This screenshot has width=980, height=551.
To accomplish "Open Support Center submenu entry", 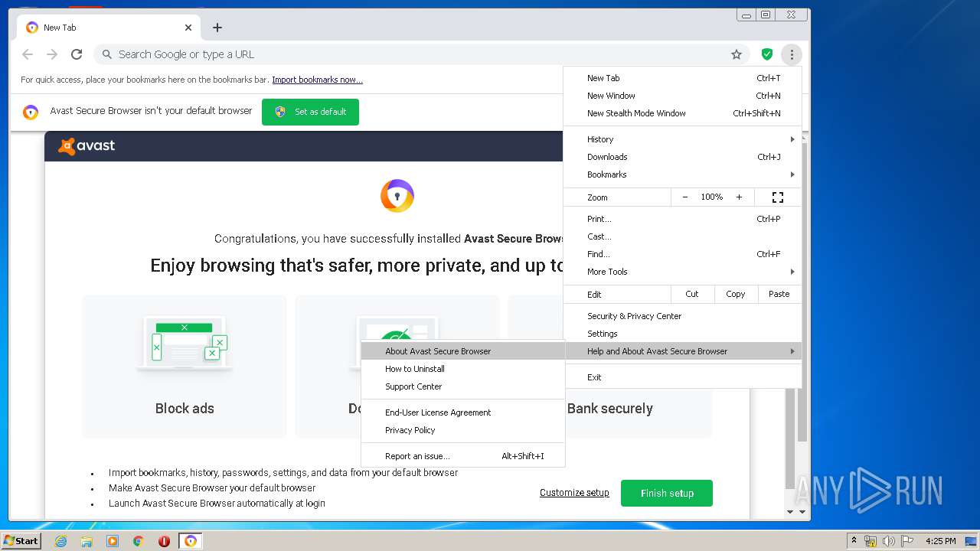I will pyautogui.click(x=463, y=386).
